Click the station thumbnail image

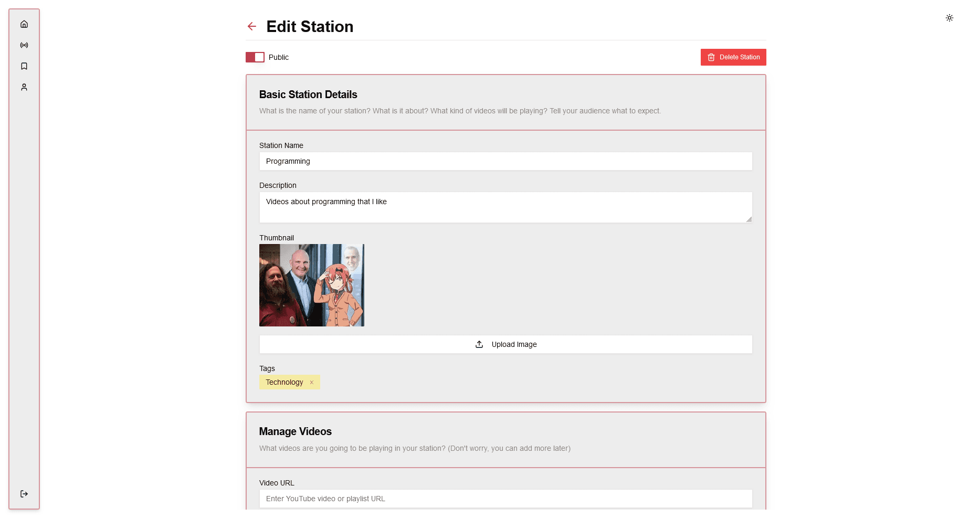[312, 285]
